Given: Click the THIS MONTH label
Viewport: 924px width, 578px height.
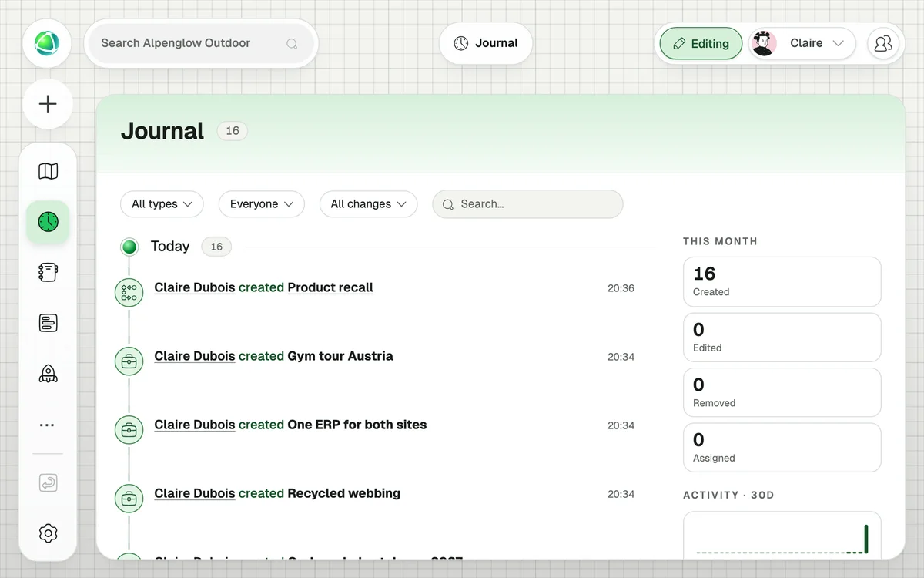Looking at the screenshot, I should pos(720,241).
